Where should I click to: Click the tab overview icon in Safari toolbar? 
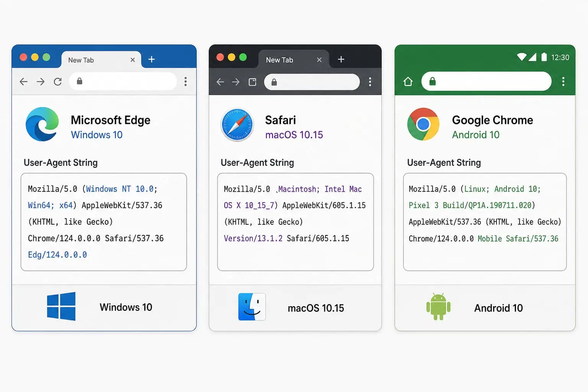252,82
